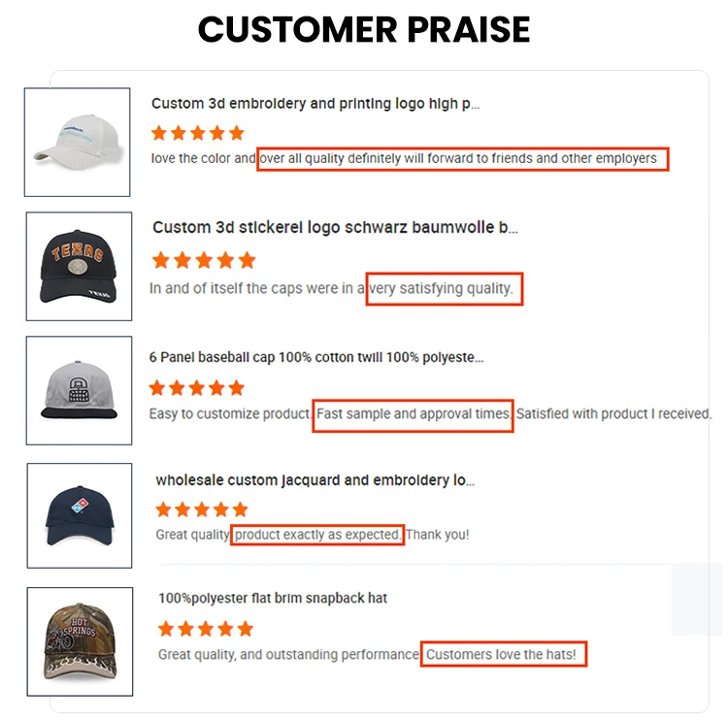This screenshot has width=728, height=721.
Task: Select the gray flat-brim cap image
Action: (x=79, y=390)
